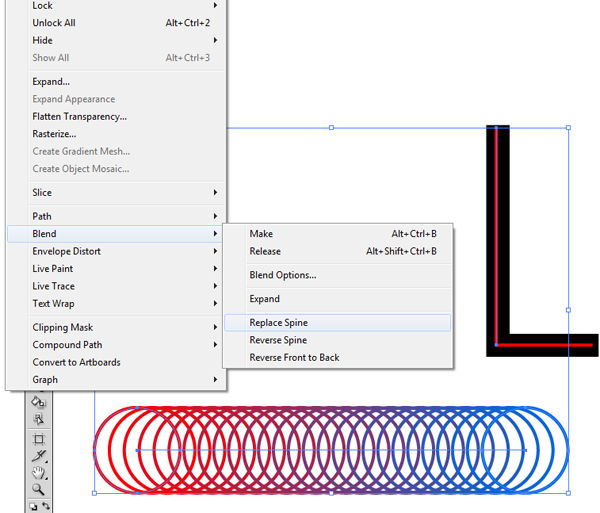The width and height of the screenshot is (600, 513).
Task: Click Make in the Blend submenu
Action: (338, 234)
